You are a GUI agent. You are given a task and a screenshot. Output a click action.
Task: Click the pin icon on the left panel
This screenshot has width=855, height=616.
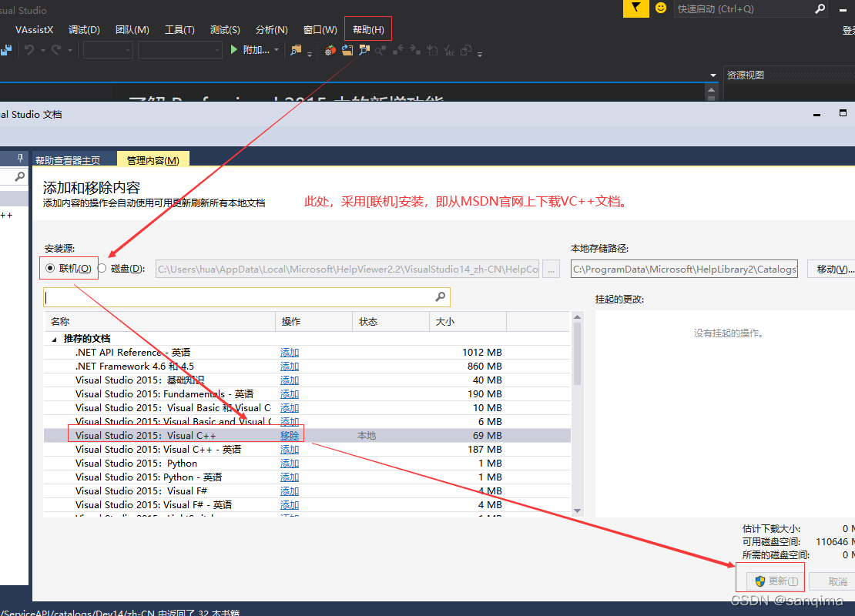point(20,159)
